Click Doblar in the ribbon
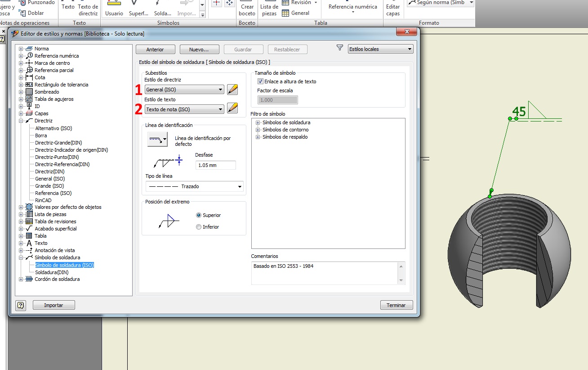This screenshot has height=370, width=588. 31,13
